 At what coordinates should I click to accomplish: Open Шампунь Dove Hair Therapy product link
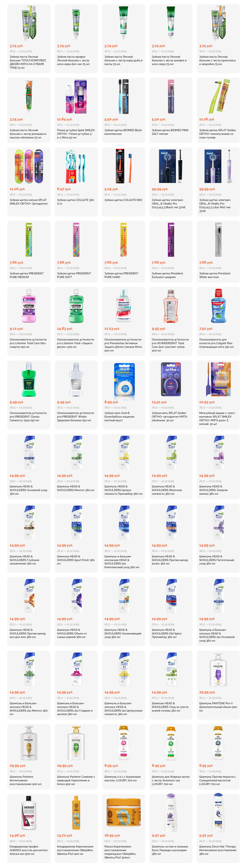(218, 850)
